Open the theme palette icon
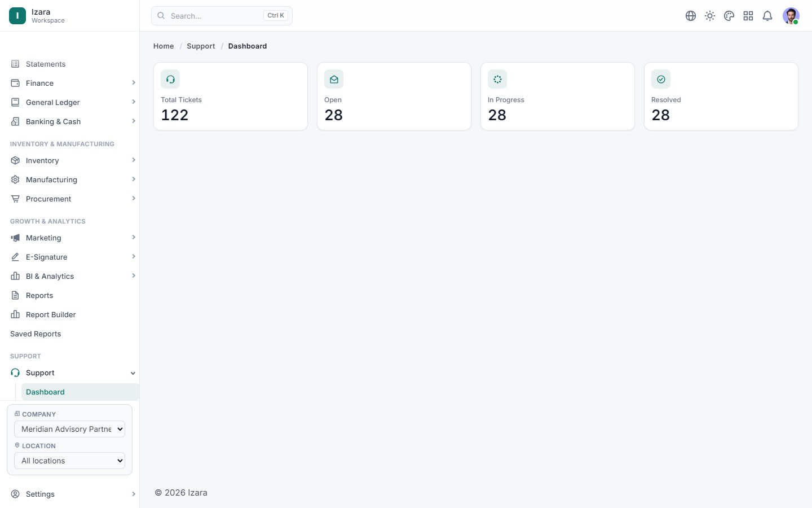The image size is (812, 508). (729, 16)
